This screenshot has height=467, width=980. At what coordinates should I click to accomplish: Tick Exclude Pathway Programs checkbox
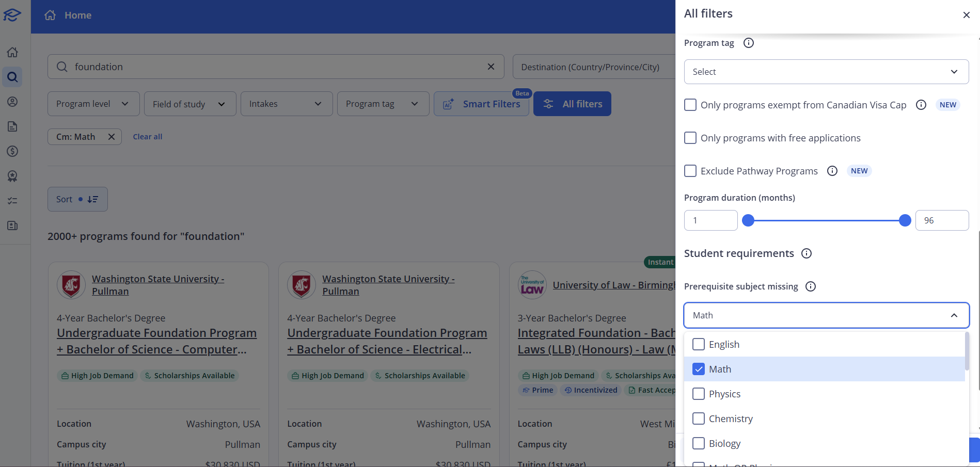click(x=690, y=171)
